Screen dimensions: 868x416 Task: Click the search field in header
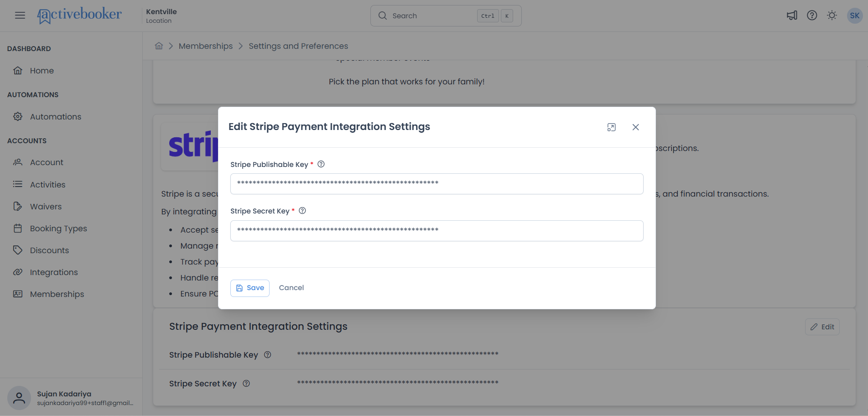446,16
